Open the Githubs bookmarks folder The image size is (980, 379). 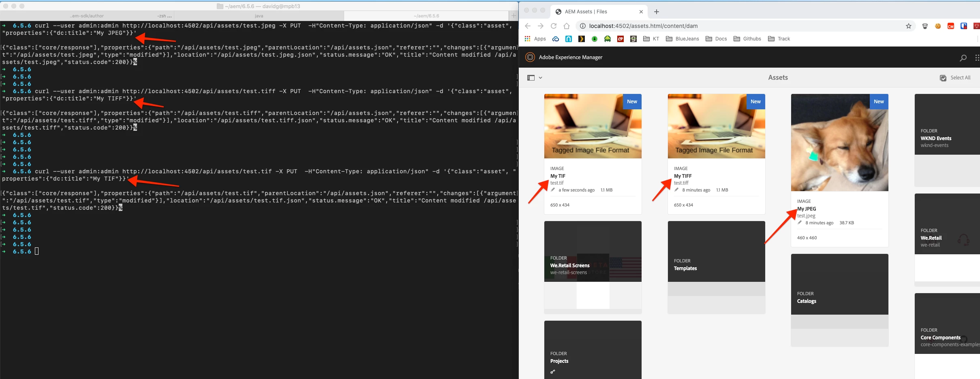click(x=747, y=39)
